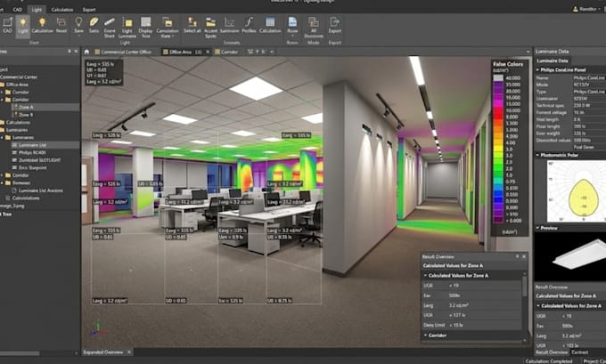606x364 pixels.
Task: Collapse the Philips CoreLine Panel section
Action: coord(537,70)
